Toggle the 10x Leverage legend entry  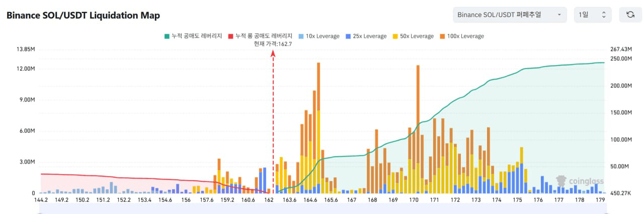coord(319,36)
